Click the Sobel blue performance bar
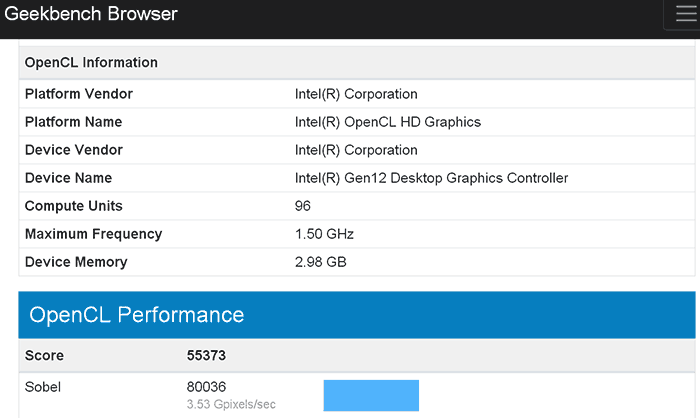700x418 pixels. [x=371, y=396]
